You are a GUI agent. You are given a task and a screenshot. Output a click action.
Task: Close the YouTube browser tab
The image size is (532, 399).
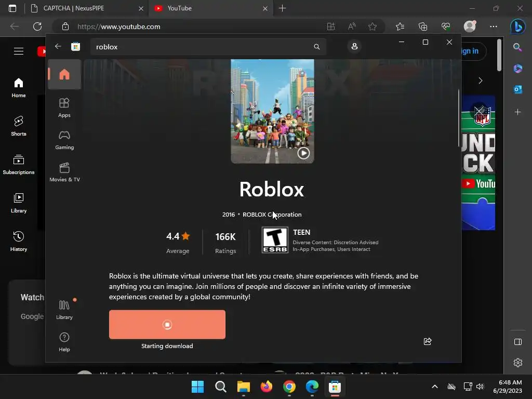265,8
